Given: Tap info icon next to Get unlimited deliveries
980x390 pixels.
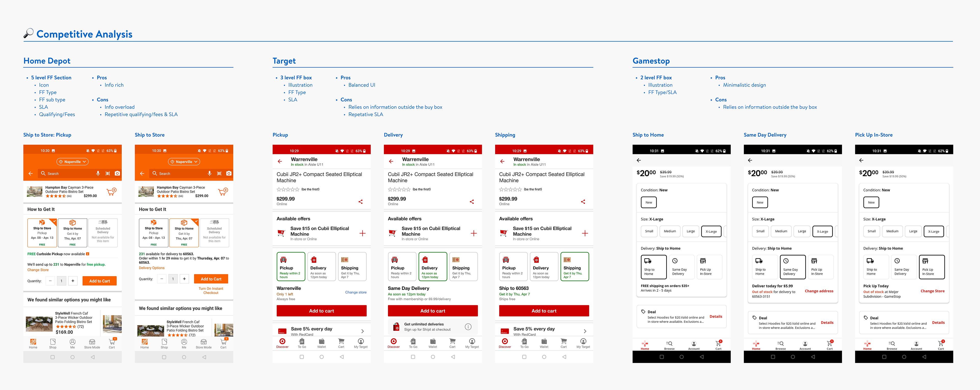Looking at the screenshot, I should (468, 326).
